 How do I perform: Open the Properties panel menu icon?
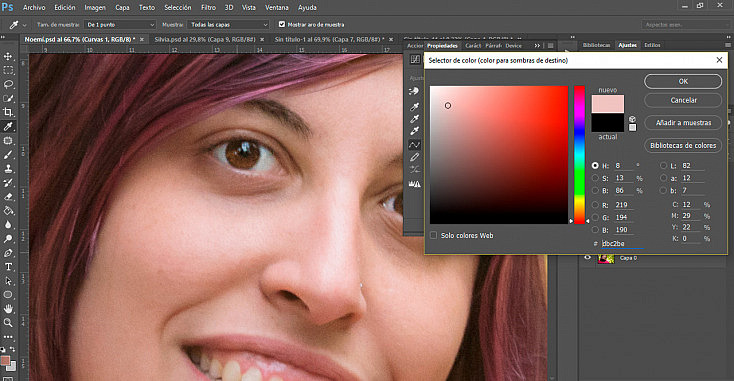click(x=550, y=45)
